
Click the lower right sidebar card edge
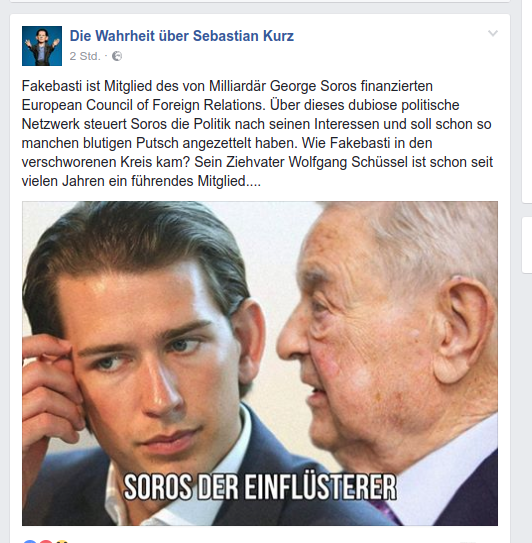click(527, 245)
